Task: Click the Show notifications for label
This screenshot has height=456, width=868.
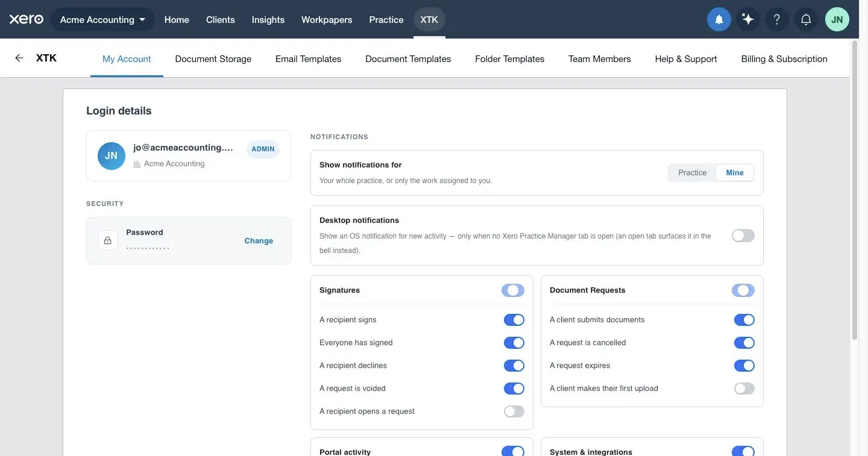Action: [x=360, y=165]
